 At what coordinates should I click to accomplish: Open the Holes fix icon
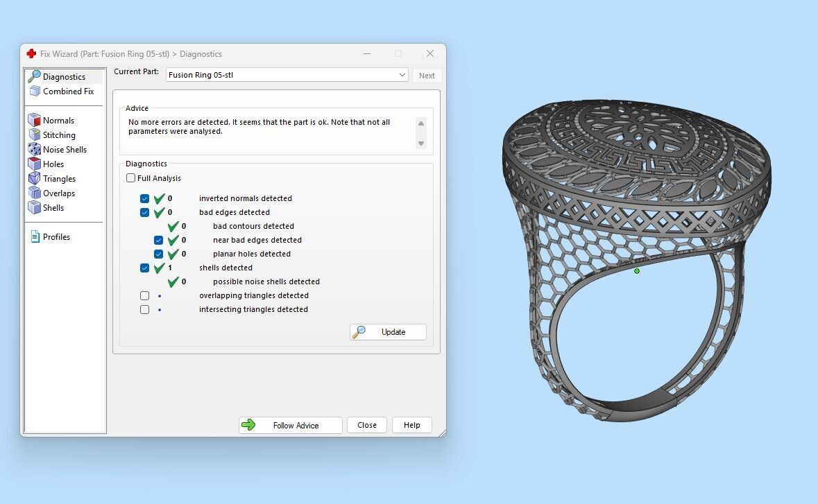coord(35,164)
